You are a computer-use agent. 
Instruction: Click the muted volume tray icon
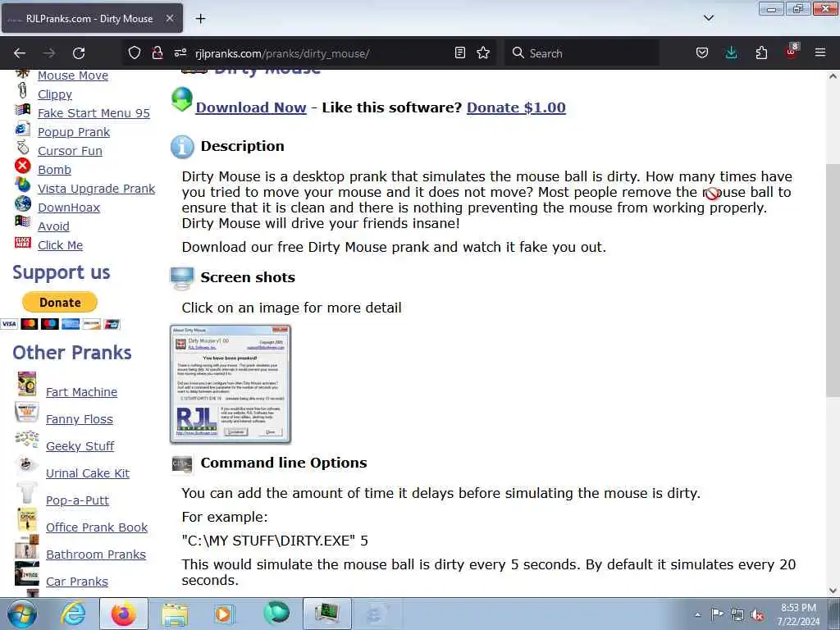[757, 614]
